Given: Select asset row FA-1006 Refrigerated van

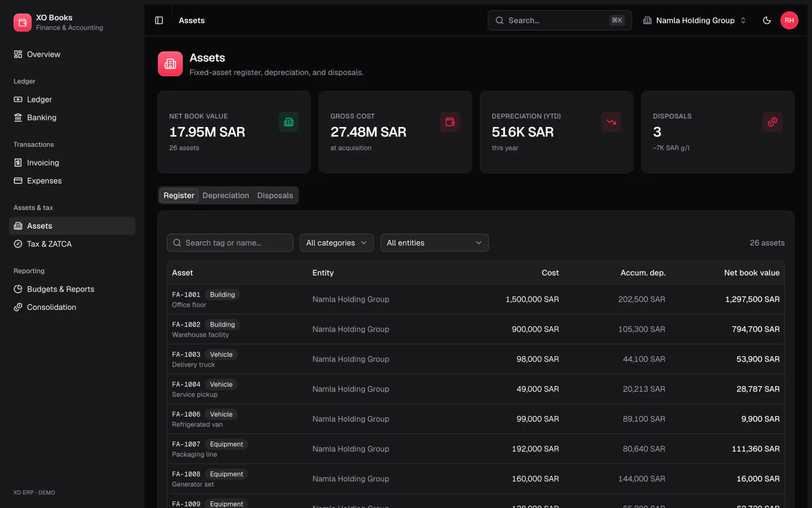Looking at the screenshot, I should 476,419.
